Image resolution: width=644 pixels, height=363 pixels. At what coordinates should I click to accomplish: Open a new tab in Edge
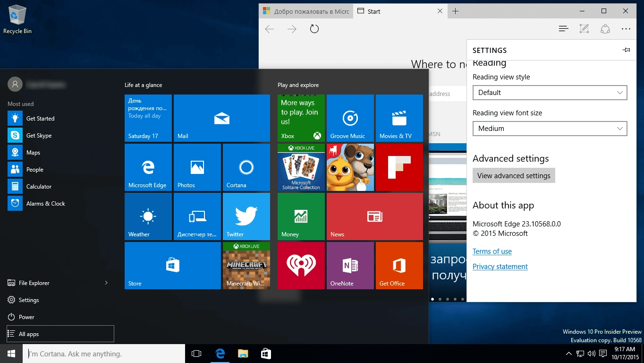click(x=455, y=11)
